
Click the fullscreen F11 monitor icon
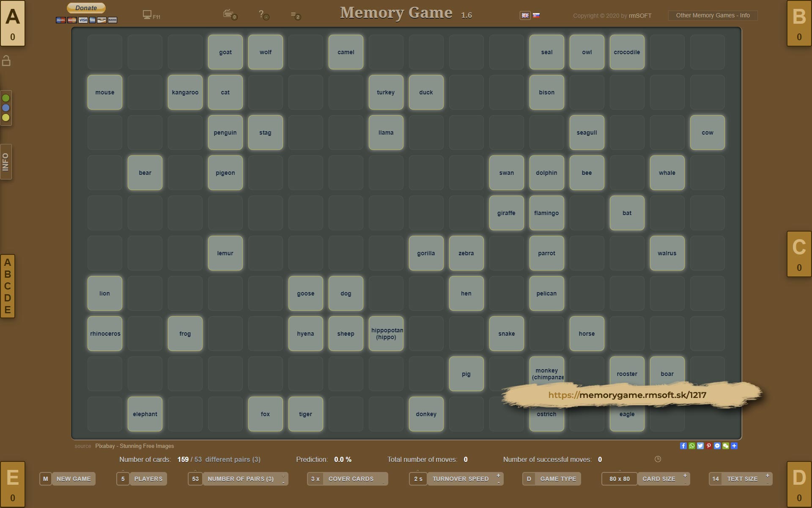147,15
